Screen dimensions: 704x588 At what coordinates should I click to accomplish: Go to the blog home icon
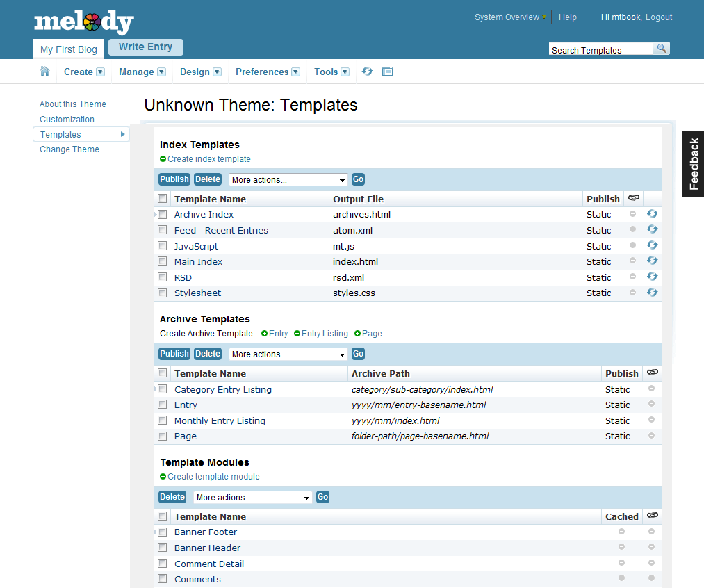[x=44, y=72]
